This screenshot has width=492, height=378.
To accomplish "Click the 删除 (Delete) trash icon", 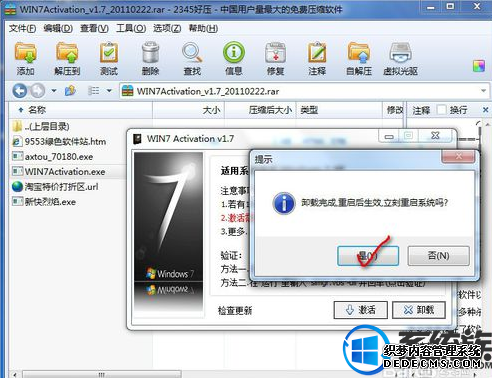I will [x=150, y=58].
